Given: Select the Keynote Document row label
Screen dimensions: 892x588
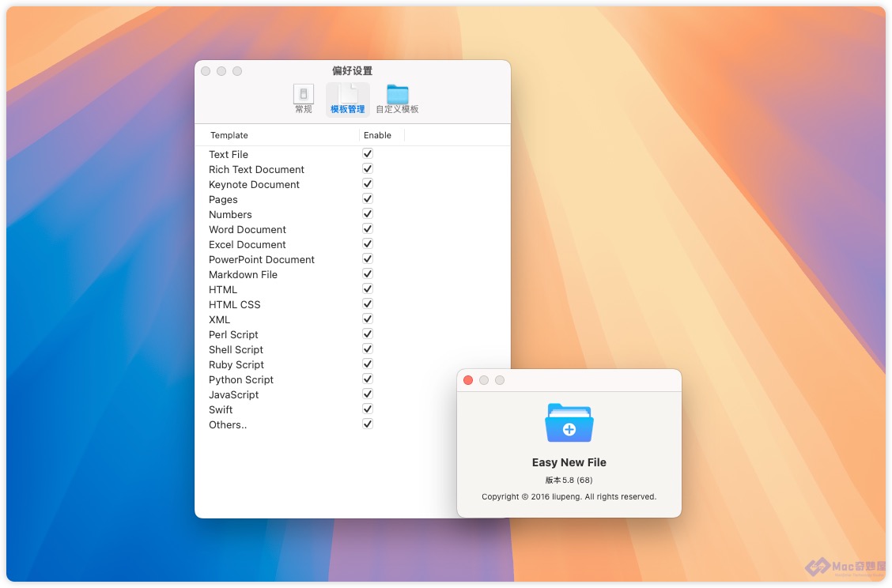Looking at the screenshot, I should click(254, 184).
